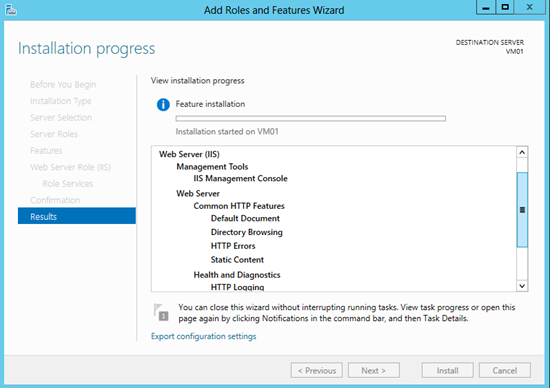
Task: Maximize the wizard window
Action: click(x=505, y=7)
